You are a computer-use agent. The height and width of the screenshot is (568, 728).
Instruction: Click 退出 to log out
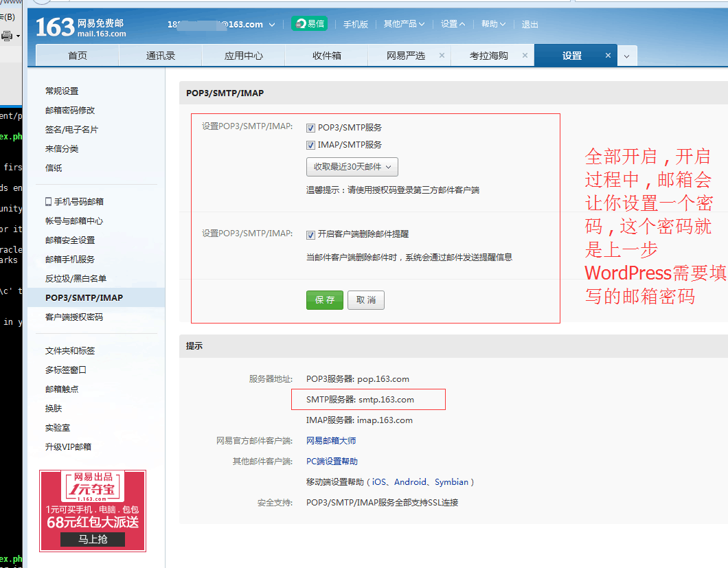point(530,24)
